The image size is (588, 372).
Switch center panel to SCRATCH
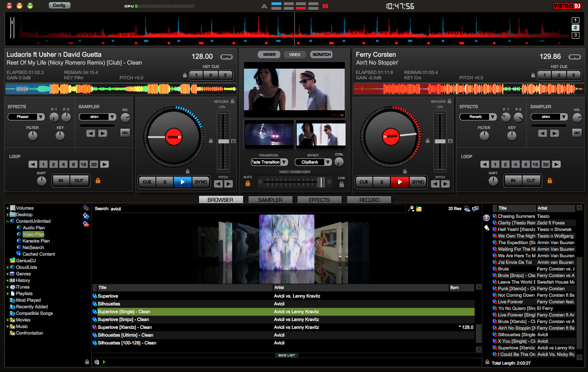pyautogui.click(x=321, y=54)
